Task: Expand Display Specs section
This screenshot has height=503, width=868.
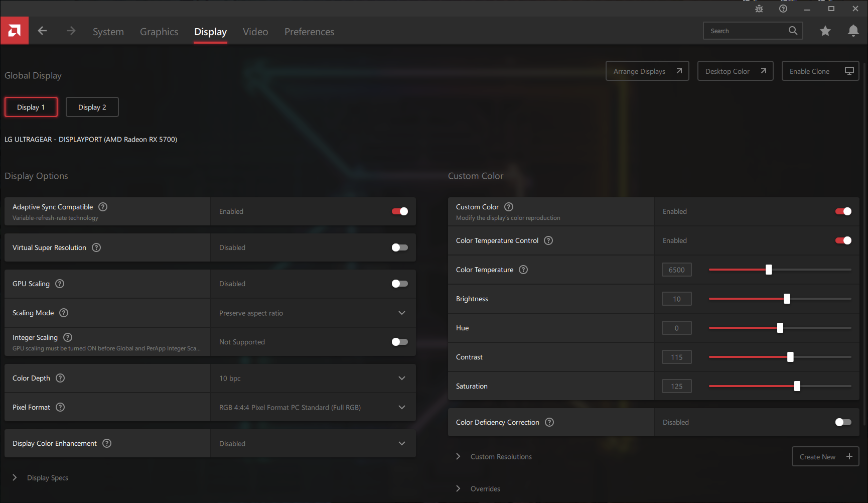Action: [15, 477]
